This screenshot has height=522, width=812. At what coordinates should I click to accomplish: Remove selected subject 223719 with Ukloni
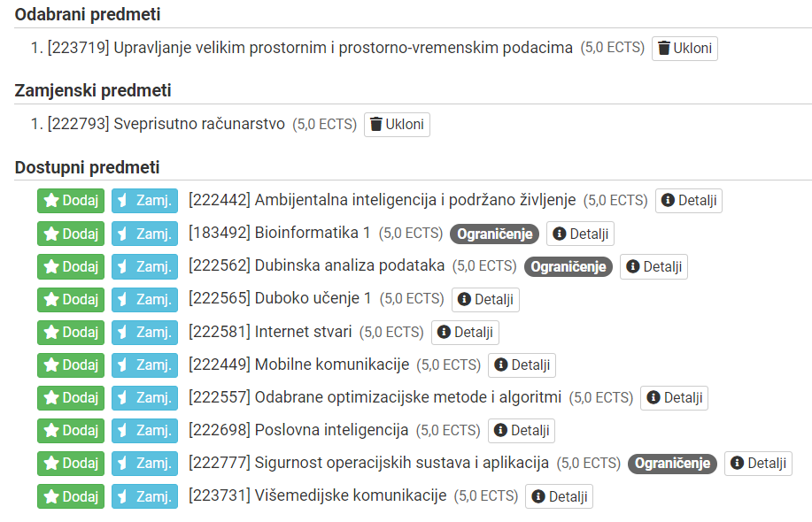point(684,49)
